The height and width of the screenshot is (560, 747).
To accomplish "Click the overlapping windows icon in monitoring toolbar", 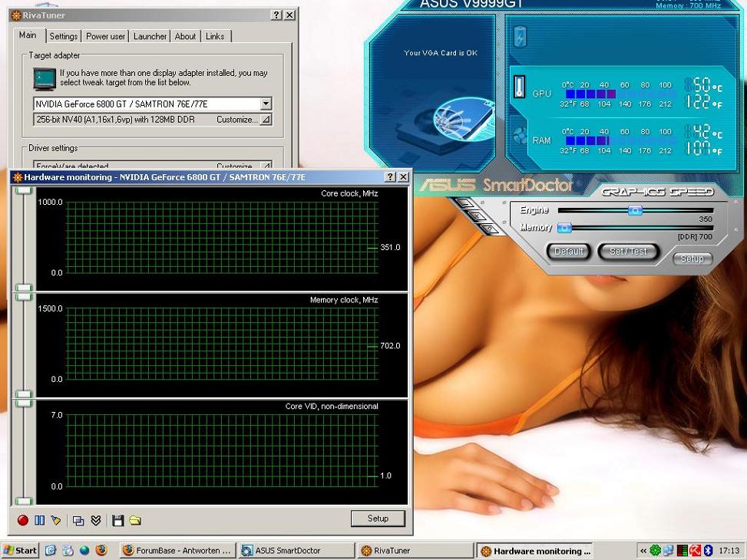I will coord(78,520).
